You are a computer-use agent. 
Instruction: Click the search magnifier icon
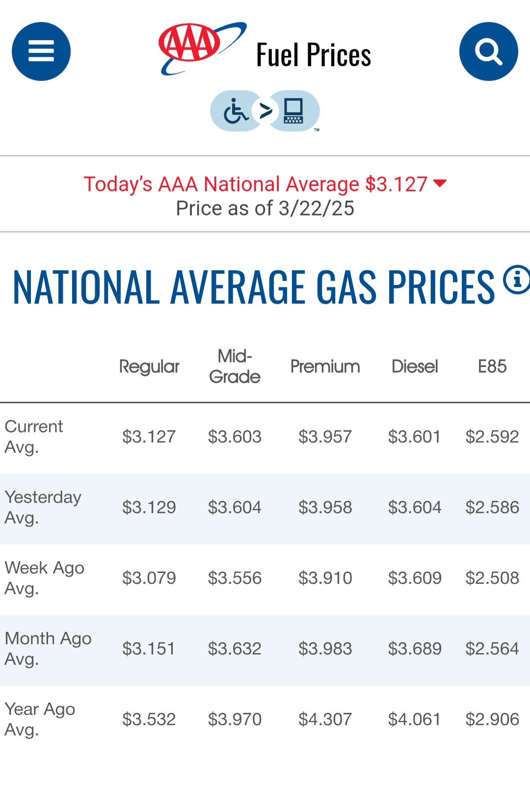tap(488, 52)
